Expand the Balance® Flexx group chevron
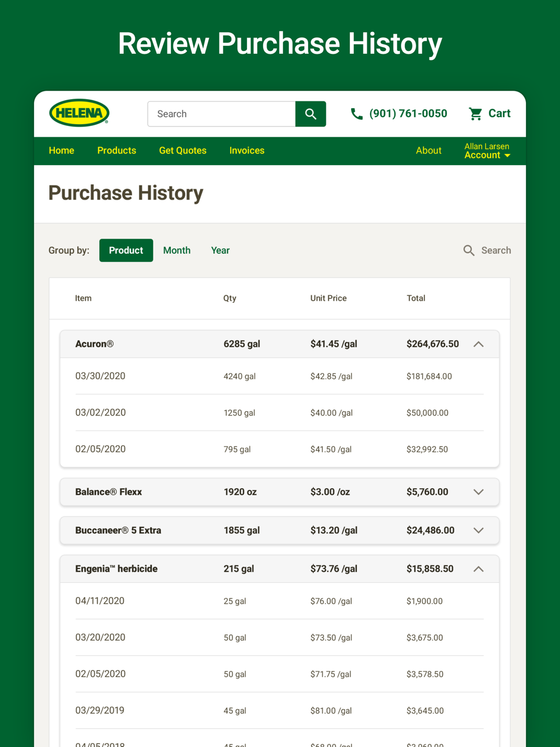The width and height of the screenshot is (560, 747). tap(478, 492)
